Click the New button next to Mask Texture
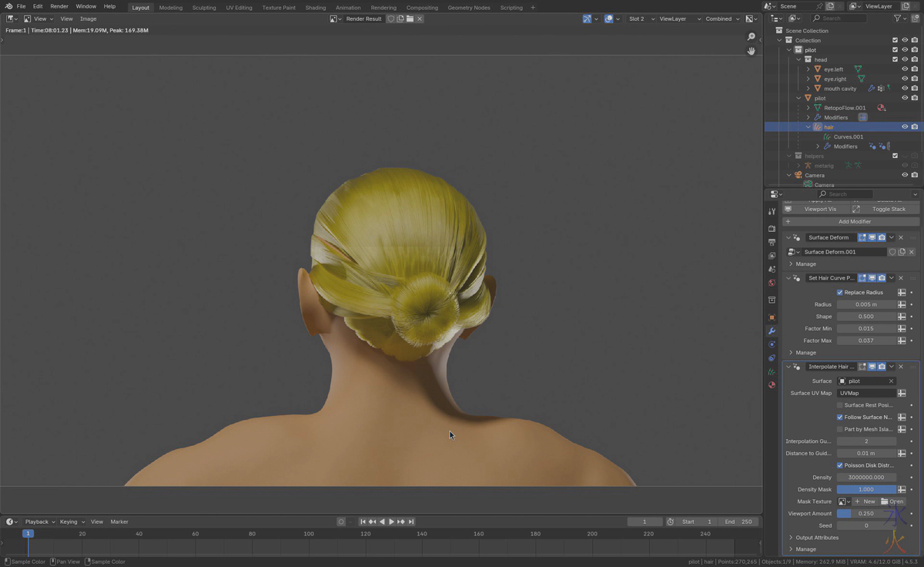Viewport: 924px width, 567px height. click(x=865, y=501)
